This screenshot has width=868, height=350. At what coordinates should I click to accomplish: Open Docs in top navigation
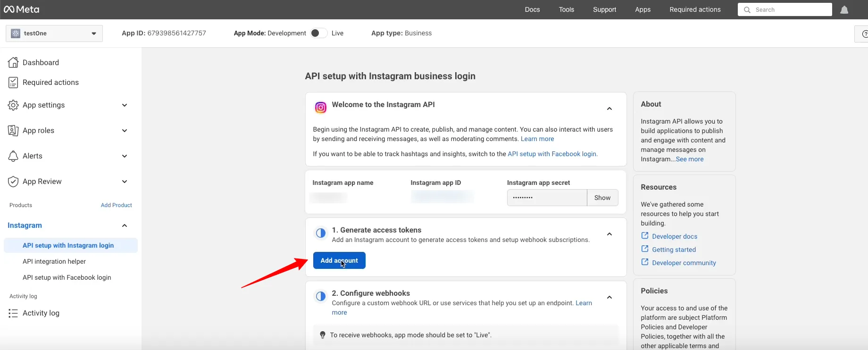[532, 9]
